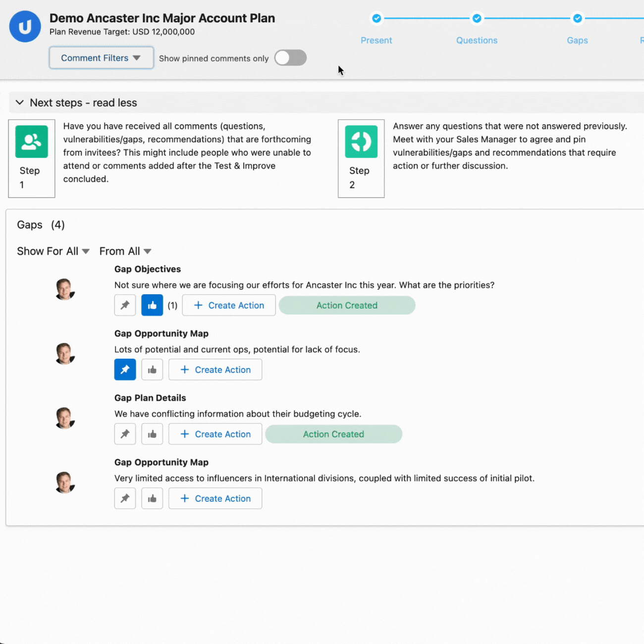Image resolution: width=644 pixels, height=644 pixels.
Task: Go to the Questions stage
Action: [x=477, y=41]
